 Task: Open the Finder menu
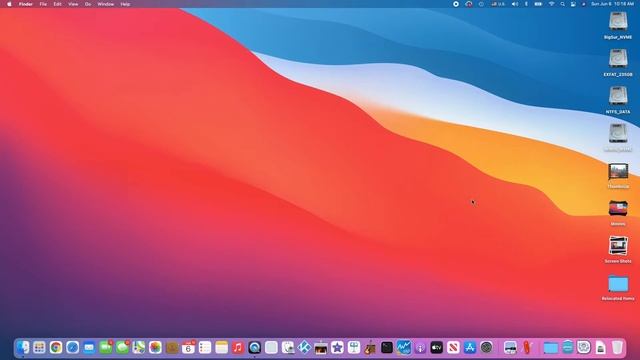coord(26,4)
